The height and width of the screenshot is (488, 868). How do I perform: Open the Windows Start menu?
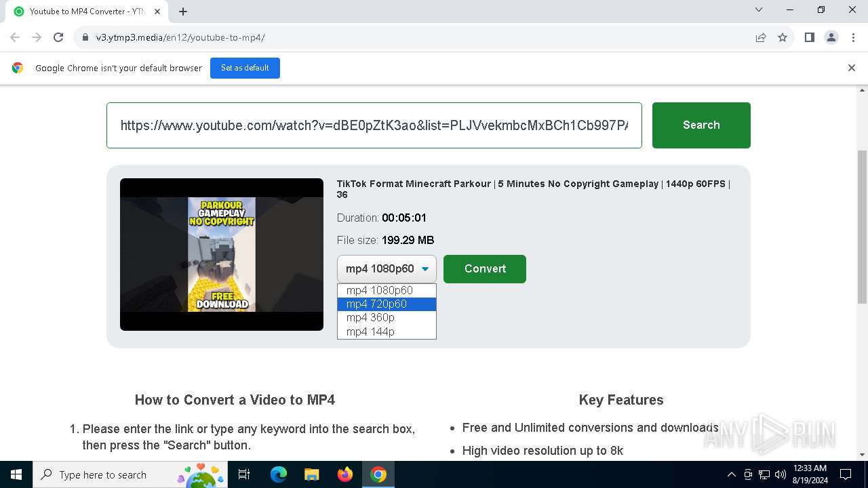point(16,474)
